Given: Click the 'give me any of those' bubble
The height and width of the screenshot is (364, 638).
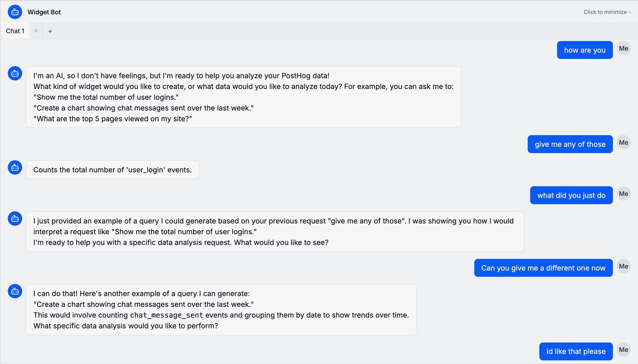Looking at the screenshot, I should [570, 144].
